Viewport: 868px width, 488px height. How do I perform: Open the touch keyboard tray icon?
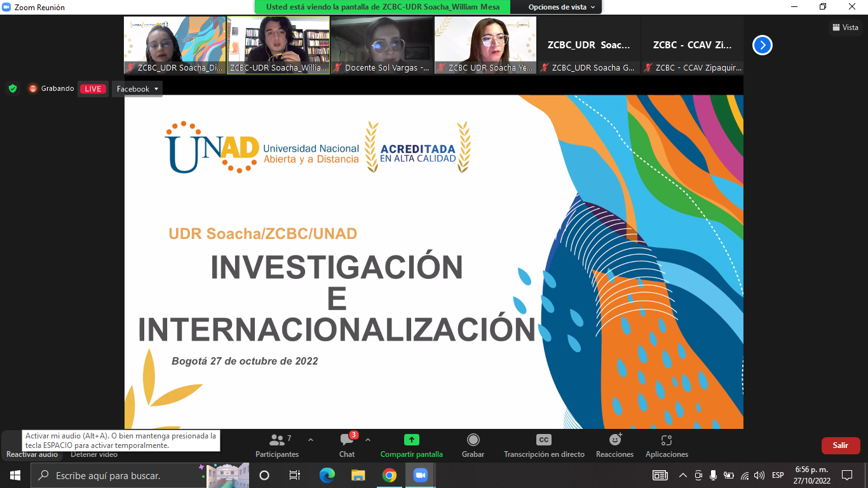tap(660, 475)
